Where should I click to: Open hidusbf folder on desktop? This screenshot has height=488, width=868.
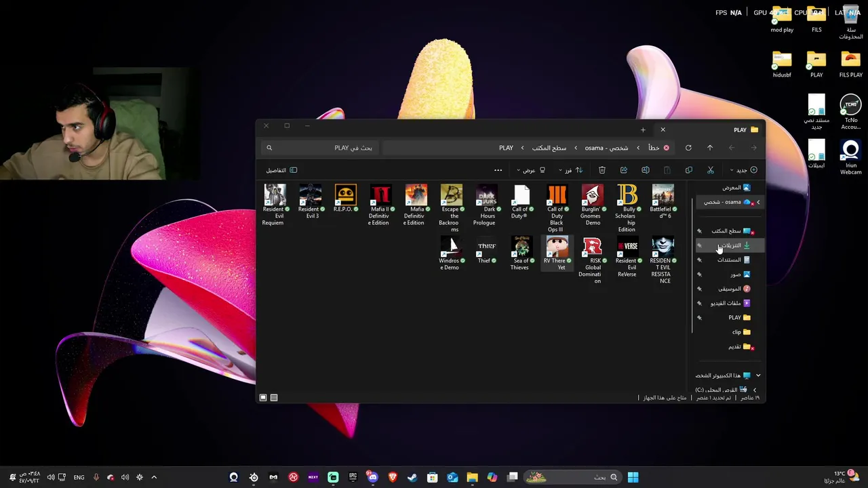pyautogui.click(x=782, y=64)
